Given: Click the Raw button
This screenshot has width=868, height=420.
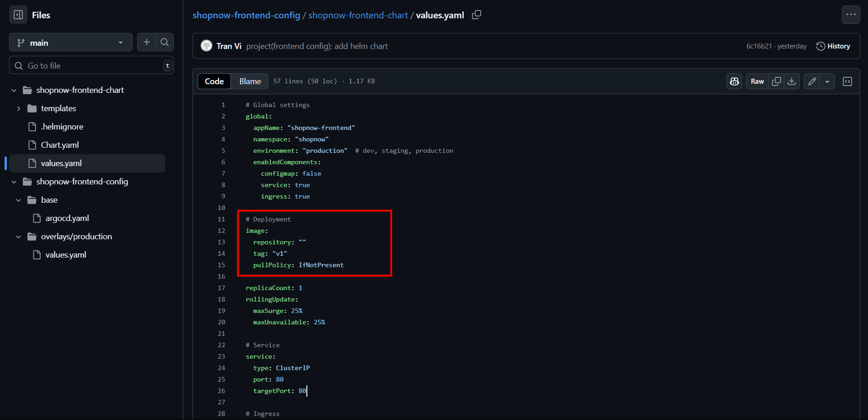Looking at the screenshot, I should coord(757,81).
